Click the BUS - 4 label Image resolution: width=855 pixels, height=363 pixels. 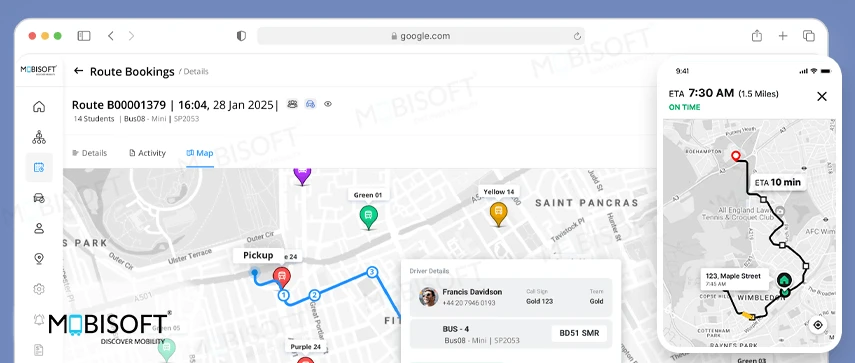pos(456,329)
